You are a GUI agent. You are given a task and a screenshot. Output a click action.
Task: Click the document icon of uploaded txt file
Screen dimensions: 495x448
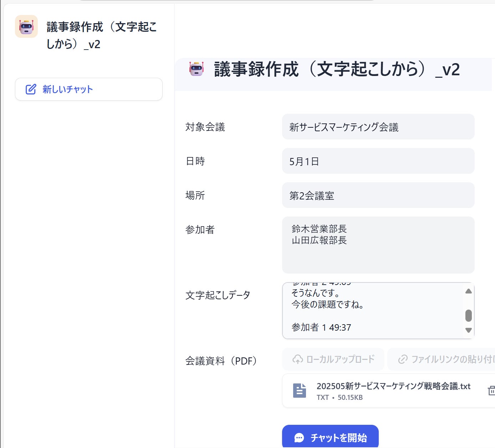tap(299, 391)
